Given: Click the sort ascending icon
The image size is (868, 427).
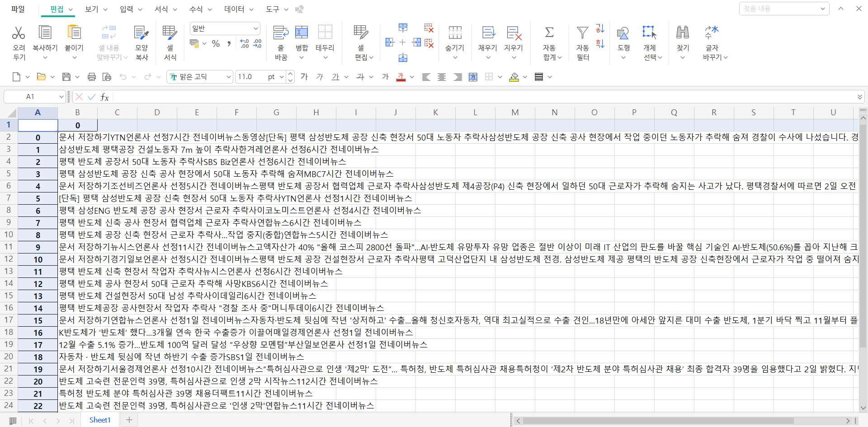Looking at the screenshot, I should [600, 28].
